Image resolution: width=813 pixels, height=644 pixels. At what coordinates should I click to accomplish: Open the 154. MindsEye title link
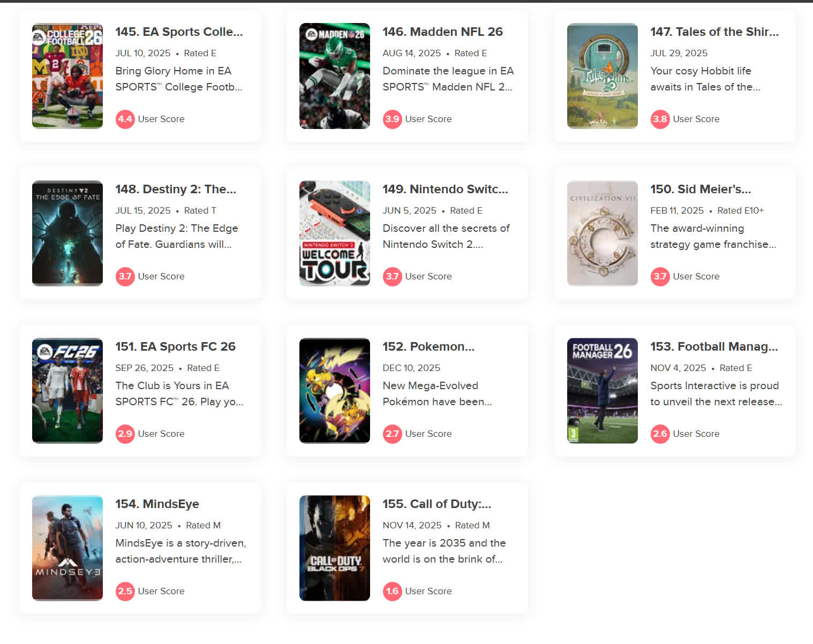click(x=157, y=504)
